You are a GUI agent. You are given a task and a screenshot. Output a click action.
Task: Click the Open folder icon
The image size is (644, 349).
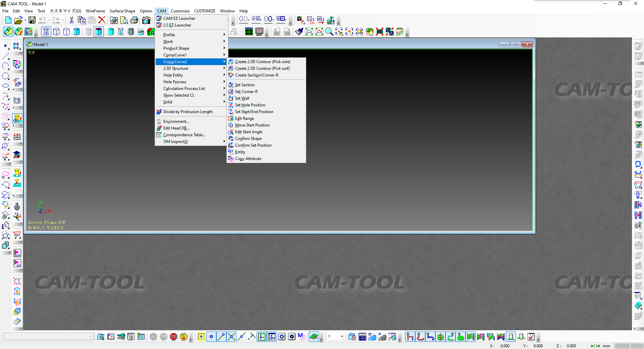pos(18,20)
